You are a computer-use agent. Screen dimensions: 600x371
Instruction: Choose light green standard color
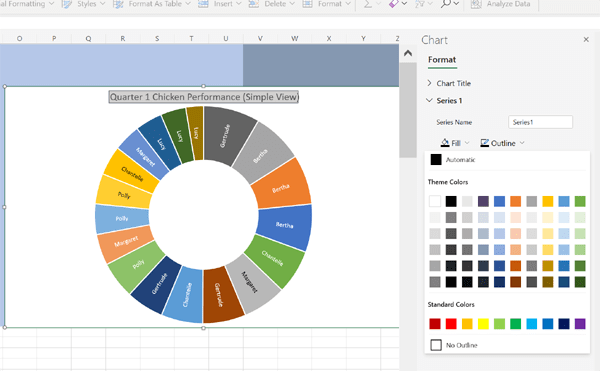[499, 324]
